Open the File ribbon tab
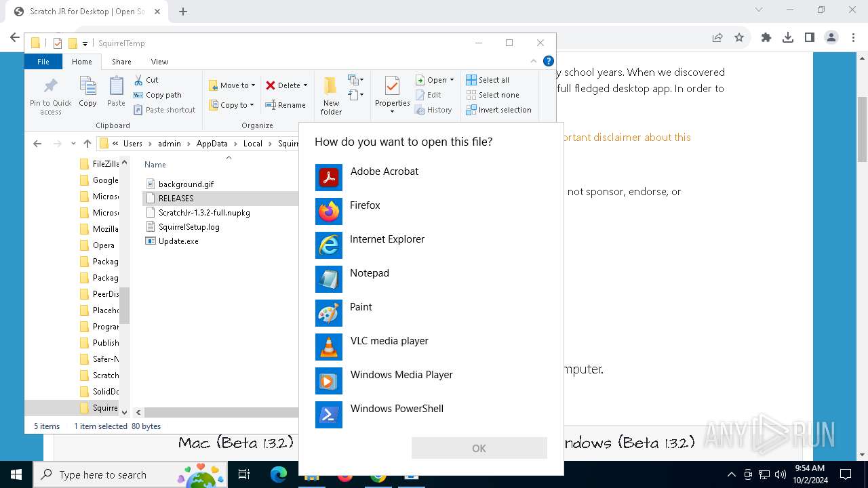The image size is (868, 488). coord(43,62)
